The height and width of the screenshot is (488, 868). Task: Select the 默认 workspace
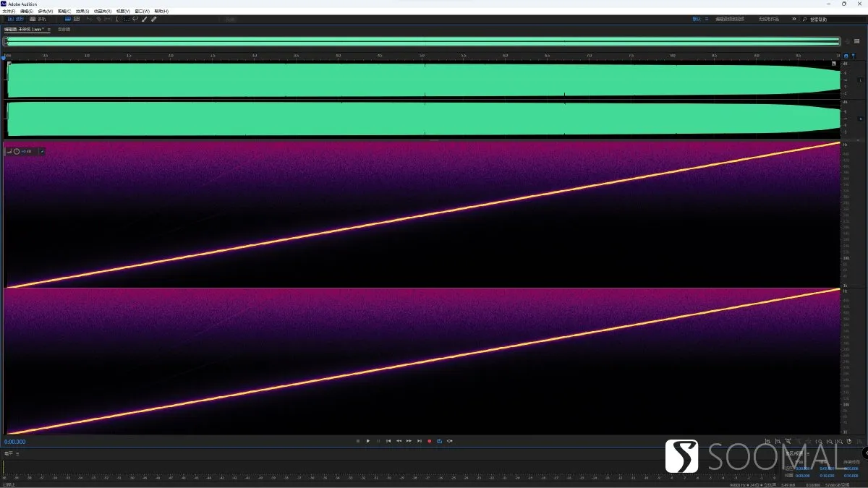[x=697, y=20]
